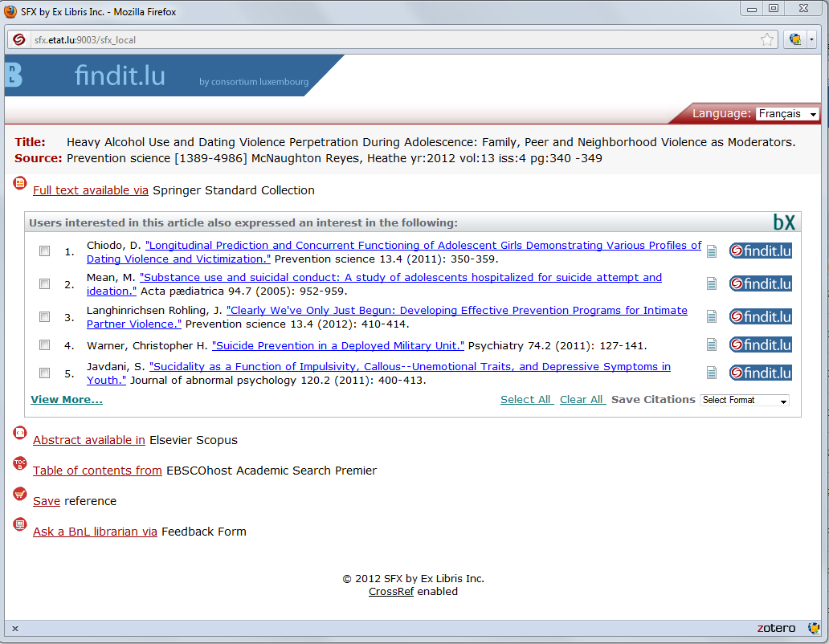Click the Clear All link
This screenshot has width=829, height=644.
582,399
